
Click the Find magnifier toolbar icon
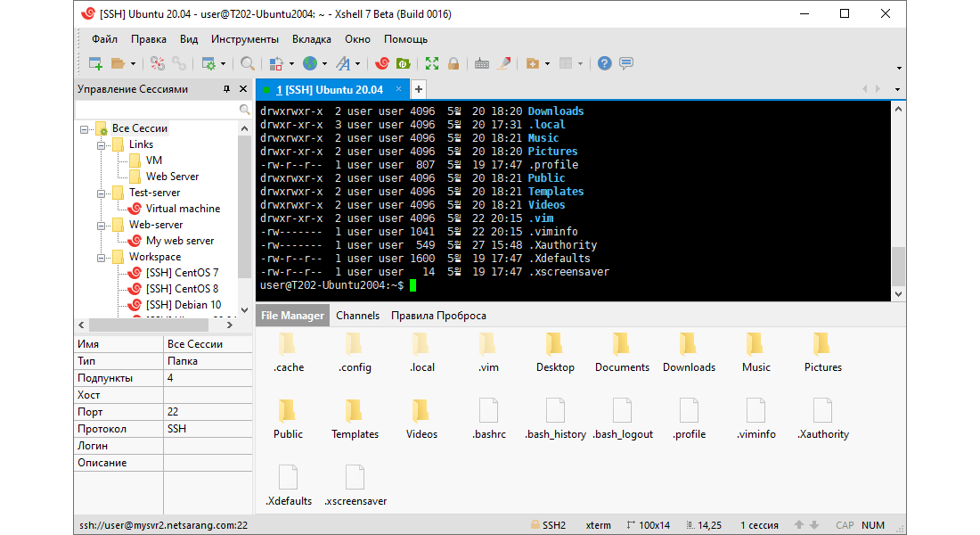point(248,63)
